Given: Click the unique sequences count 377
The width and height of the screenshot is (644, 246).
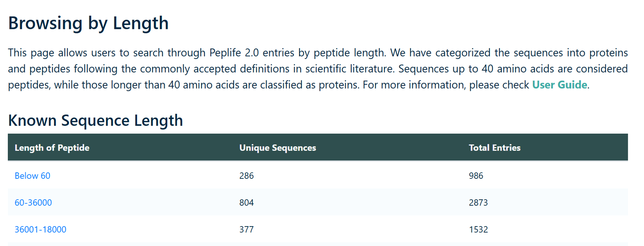Looking at the screenshot, I should pyautogui.click(x=247, y=229).
